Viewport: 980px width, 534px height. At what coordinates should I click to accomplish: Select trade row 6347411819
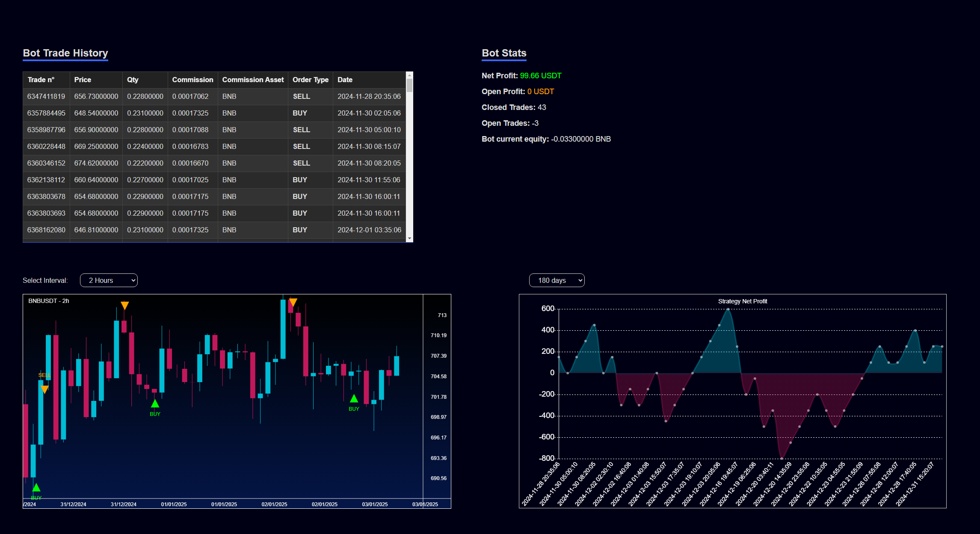[x=46, y=96]
